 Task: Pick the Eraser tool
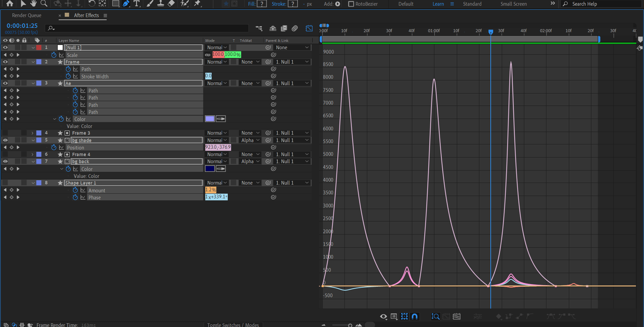[x=171, y=4]
